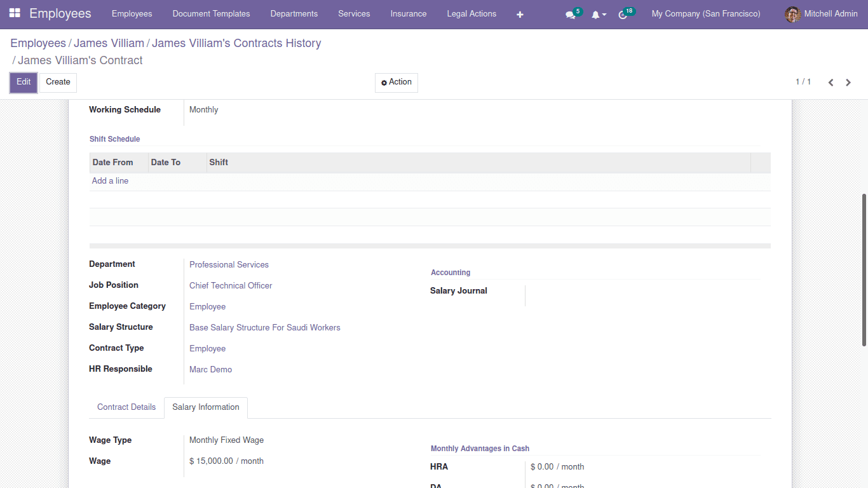Switch to the Contract Details tab
Viewport: 868px width, 488px height.
click(126, 407)
